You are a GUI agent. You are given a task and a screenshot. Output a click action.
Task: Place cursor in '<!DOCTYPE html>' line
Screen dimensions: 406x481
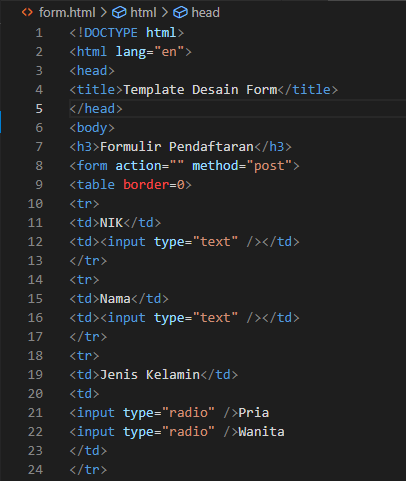[127, 33]
